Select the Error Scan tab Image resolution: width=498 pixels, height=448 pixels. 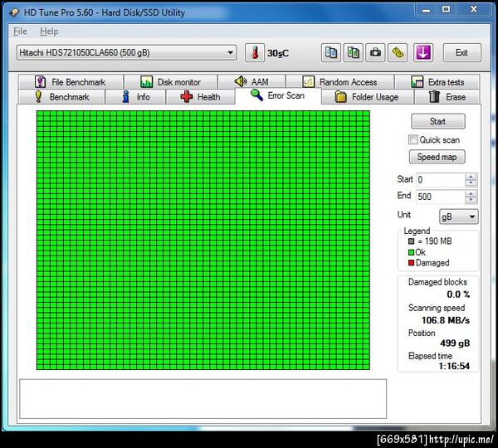tap(278, 95)
